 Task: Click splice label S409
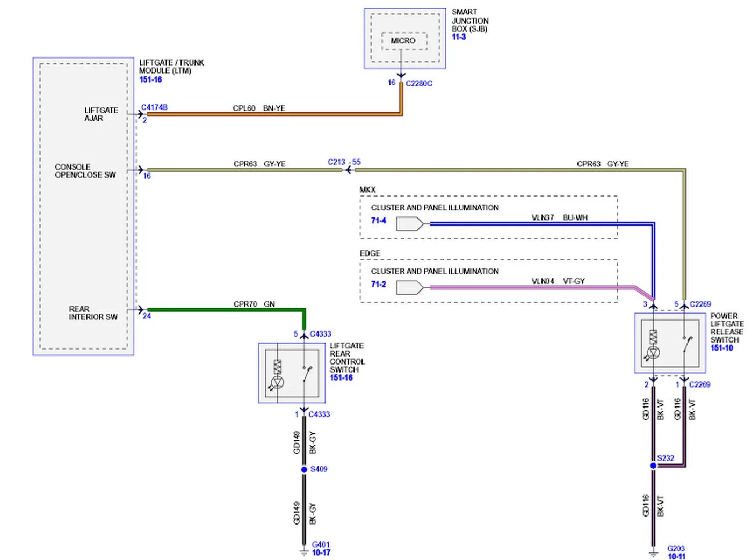(x=319, y=469)
